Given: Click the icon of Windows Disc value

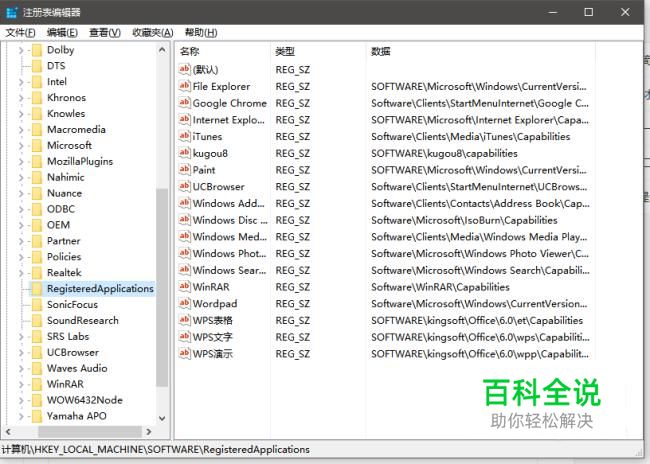Looking at the screenshot, I should coord(184,219).
